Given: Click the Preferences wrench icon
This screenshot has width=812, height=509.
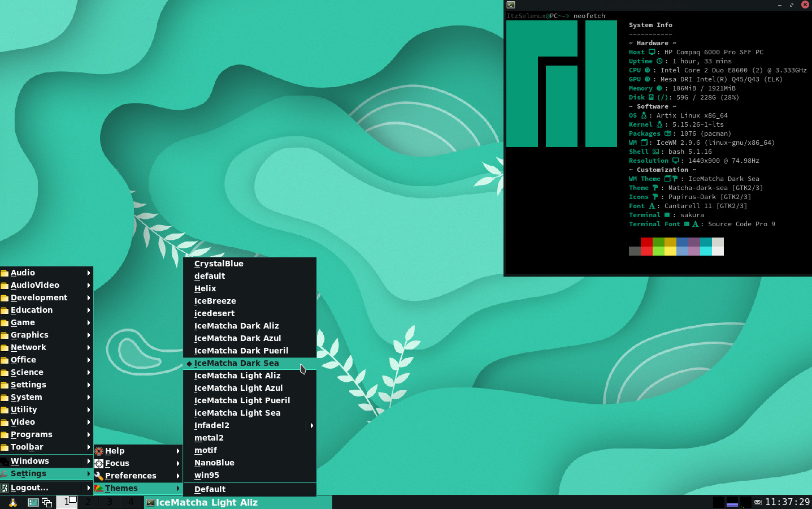Looking at the screenshot, I should (99, 476).
